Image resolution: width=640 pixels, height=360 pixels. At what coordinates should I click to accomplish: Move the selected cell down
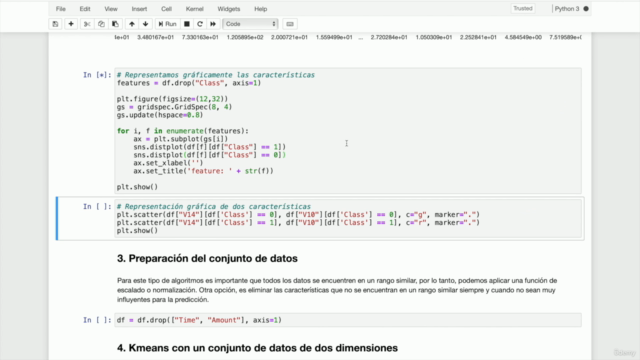145,24
